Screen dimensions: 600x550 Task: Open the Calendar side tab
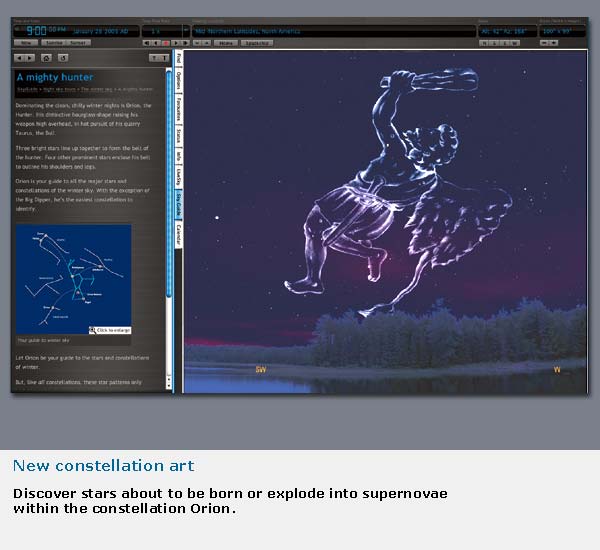178,235
